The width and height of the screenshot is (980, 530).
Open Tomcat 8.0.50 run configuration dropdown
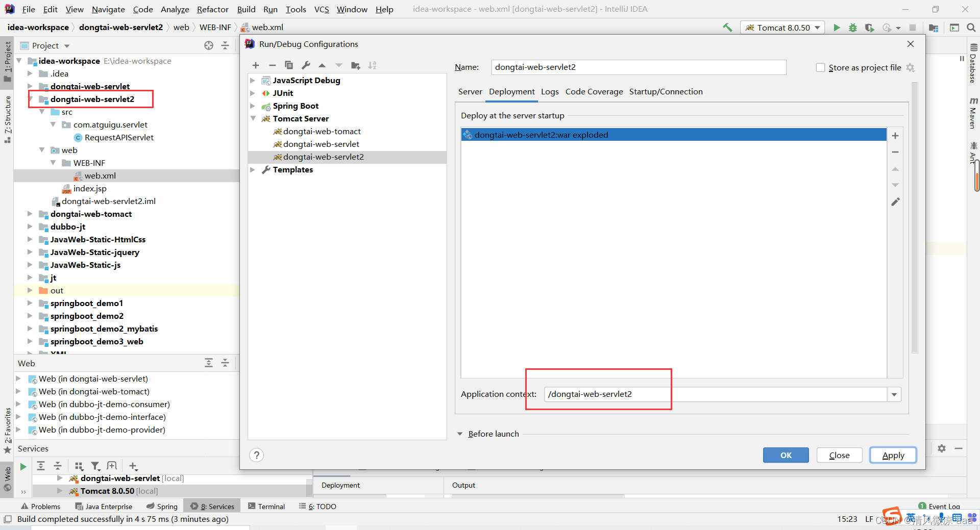782,28
